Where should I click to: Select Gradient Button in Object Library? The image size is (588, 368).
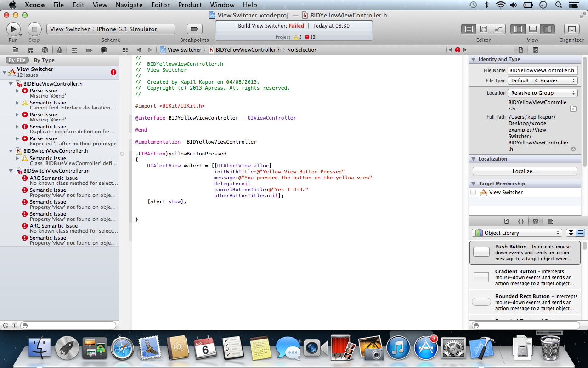(525, 277)
